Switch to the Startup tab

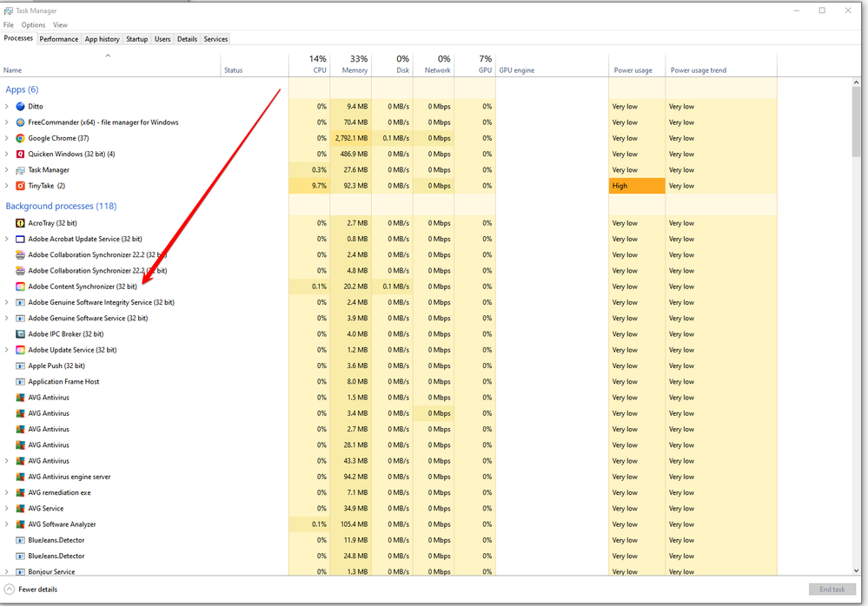pos(136,39)
